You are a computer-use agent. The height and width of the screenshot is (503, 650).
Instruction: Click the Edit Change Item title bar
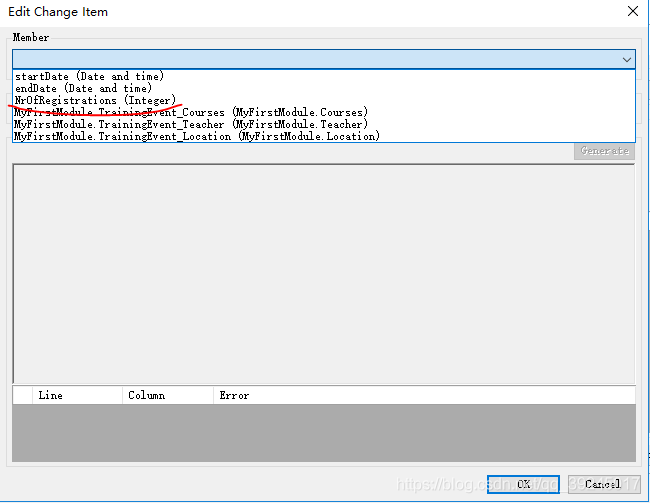300,11
